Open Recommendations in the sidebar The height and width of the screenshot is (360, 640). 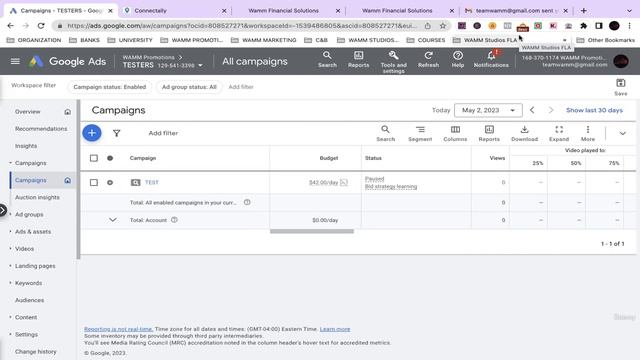click(41, 129)
